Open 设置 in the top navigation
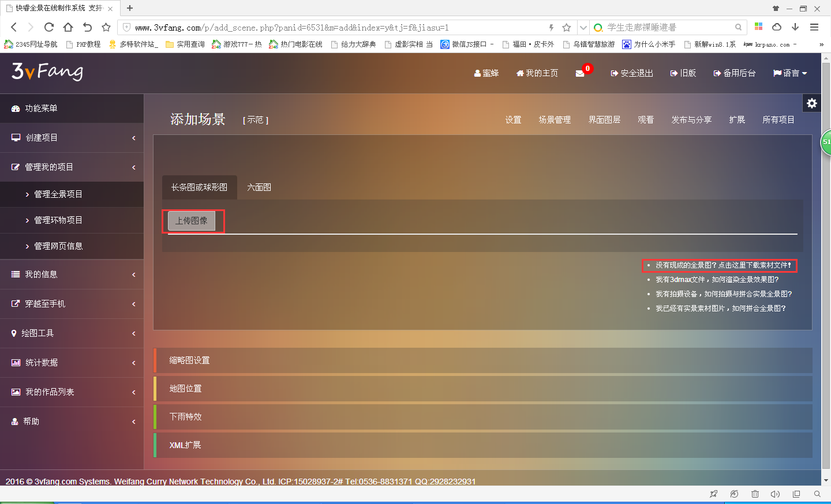Viewport: 831px width, 504px height. coord(513,120)
